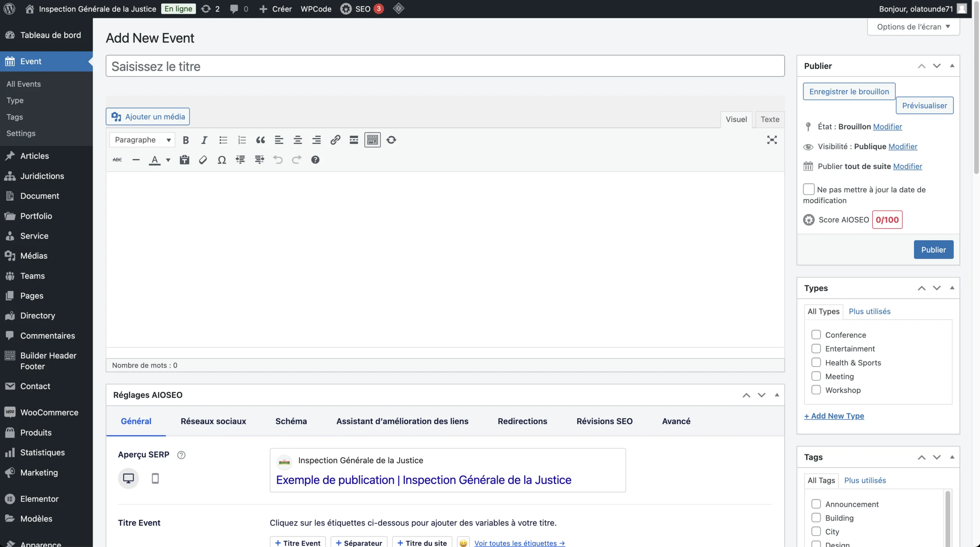Enable 'Ne pas mettre à jour' checkbox
This screenshot has height=547, width=980.
click(808, 189)
